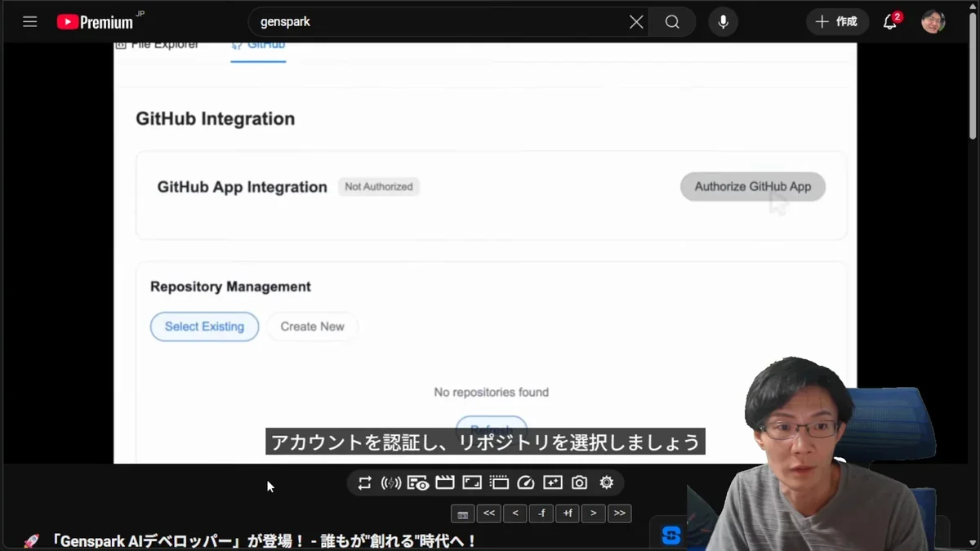The width and height of the screenshot is (980, 551).
Task: Select the Select Existing option
Action: click(x=204, y=327)
